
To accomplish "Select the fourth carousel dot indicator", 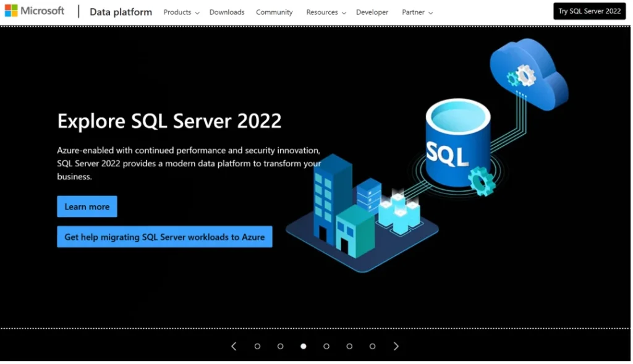I will 326,346.
